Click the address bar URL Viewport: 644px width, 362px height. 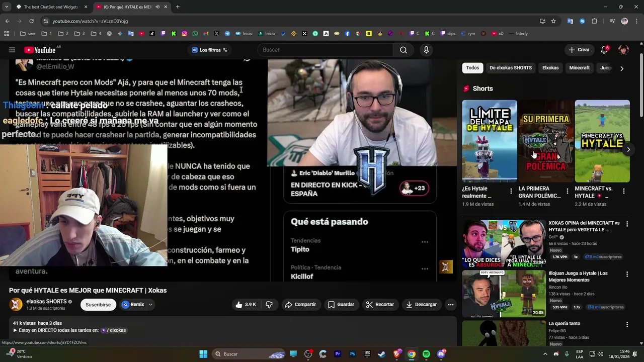tap(90, 21)
